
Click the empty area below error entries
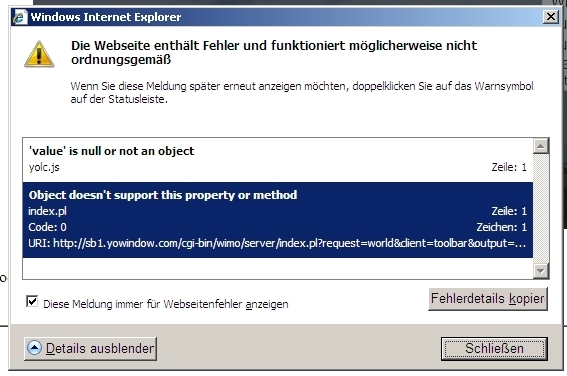278,268
